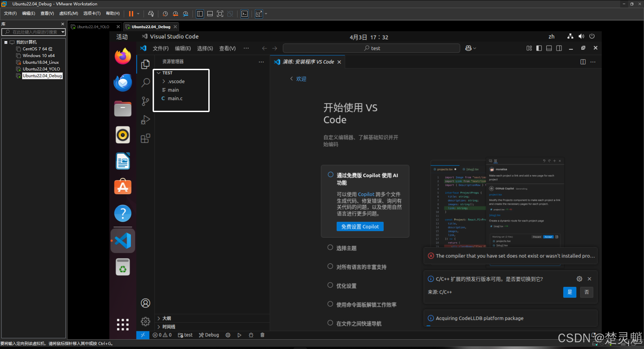Open the VMware pause button dropdown arrow
The width and height of the screenshot is (644, 349).
(x=138, y=14)
